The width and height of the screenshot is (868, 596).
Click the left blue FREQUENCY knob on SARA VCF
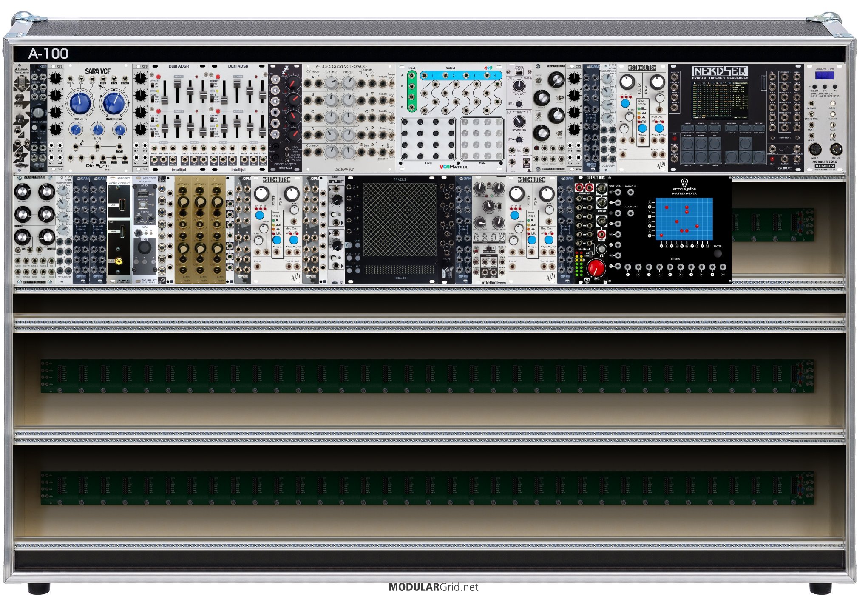pyautogui.click(x=81, y=103)
